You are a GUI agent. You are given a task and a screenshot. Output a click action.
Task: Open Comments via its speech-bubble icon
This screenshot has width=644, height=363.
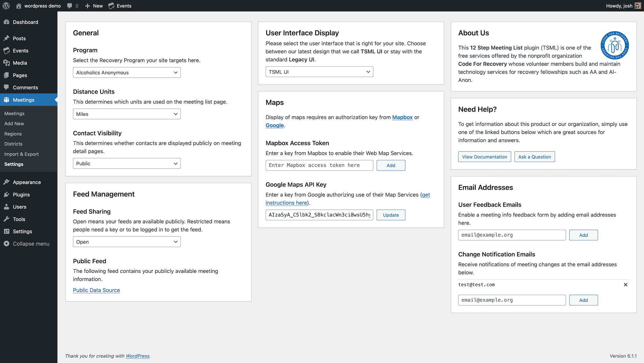(x=7, y=87)
